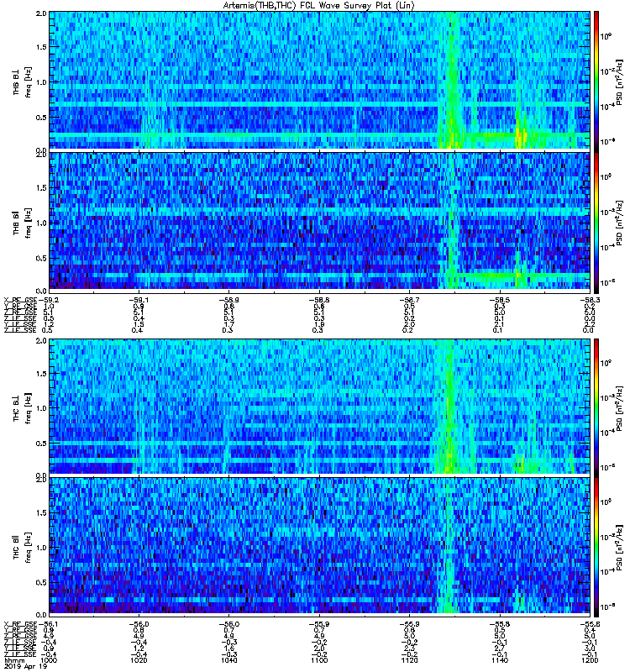The image size is (630, 672).
Task: Click the X_RE_GSE row label beside "-56.1"
Action: click(x=20, y=624)
